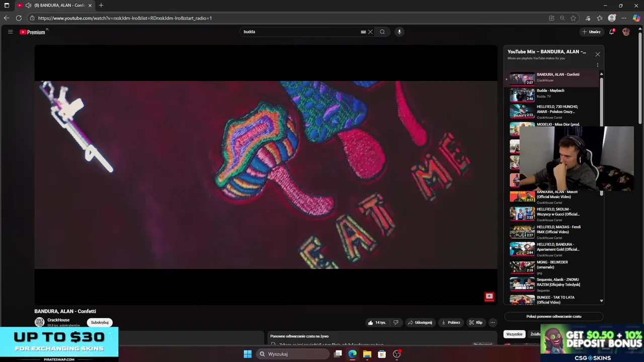Open Edge browser profile

point(612,18)
